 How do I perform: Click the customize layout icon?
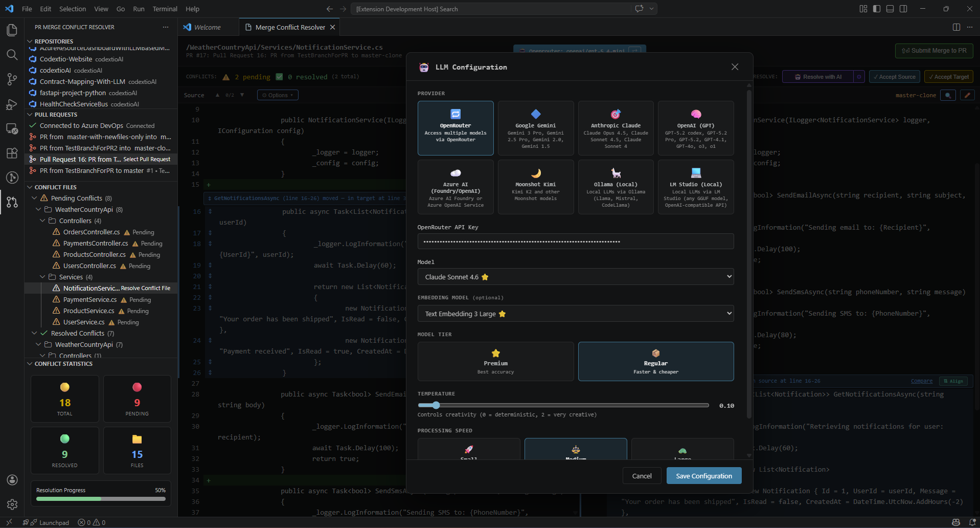[863, 9]
